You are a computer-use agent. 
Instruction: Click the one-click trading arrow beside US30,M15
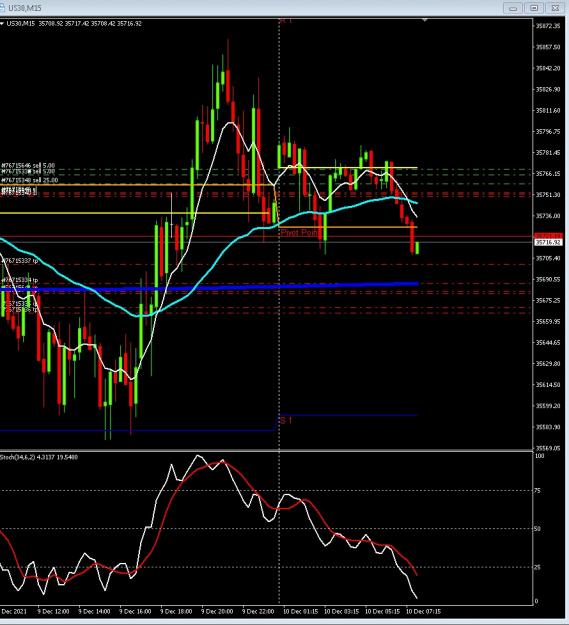click(x=2, y=24)
